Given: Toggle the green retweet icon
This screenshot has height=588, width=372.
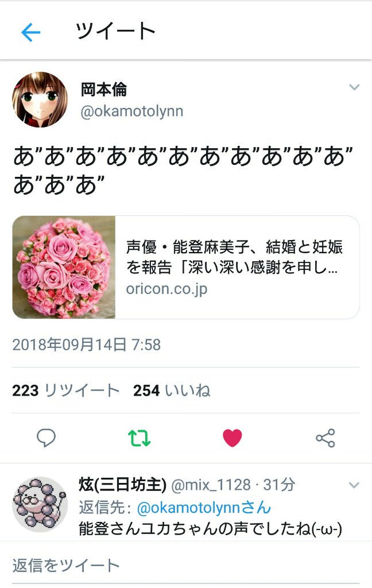Looking at the screenshot, I should click(x=139, y=438).
